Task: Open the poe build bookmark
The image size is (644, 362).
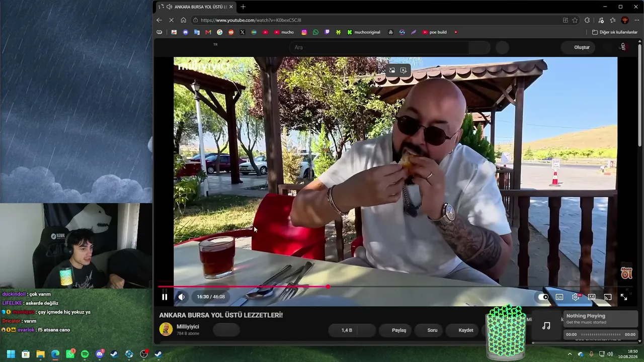Action: coord(435,32)
